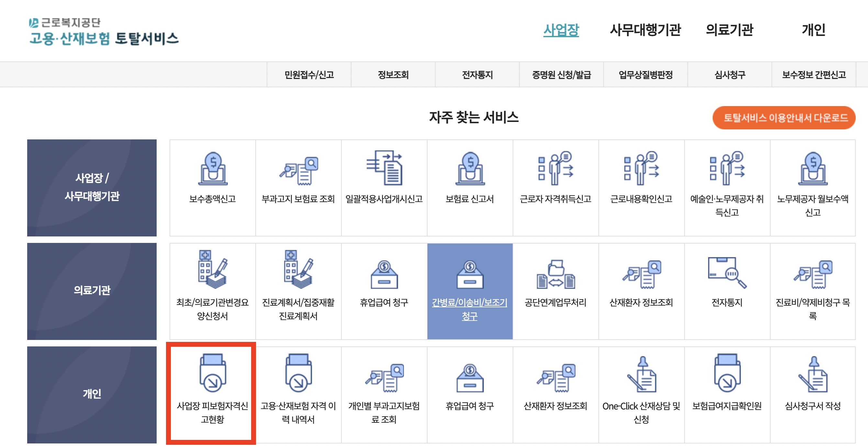Viewport: 868px width, 447px height.
Task: Open the 보수정보 간편신고 menu
Action: point(813,75)
